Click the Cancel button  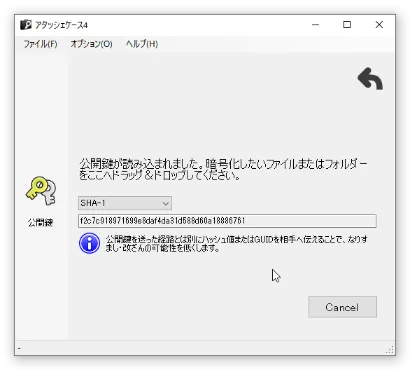coord(342,307)
